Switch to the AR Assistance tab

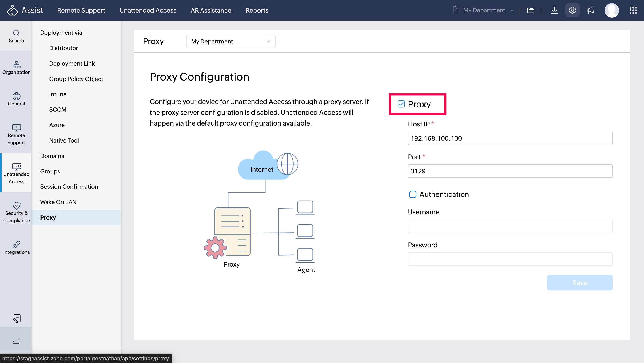[211, 10]
